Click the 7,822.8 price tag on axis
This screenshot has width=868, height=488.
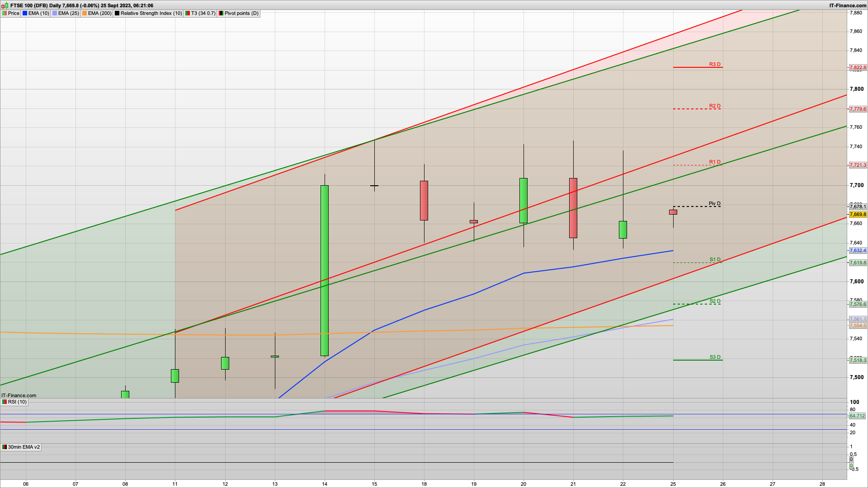click(858, 68)
